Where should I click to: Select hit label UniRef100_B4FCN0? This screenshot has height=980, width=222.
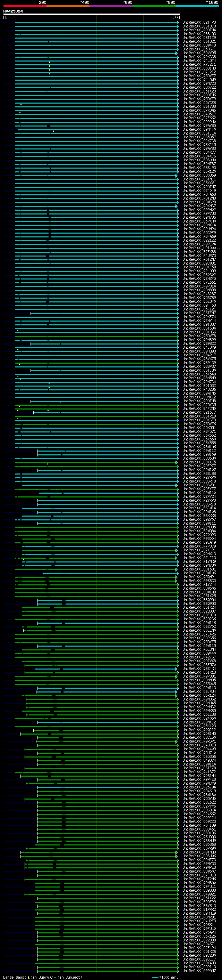coord(199,408)
